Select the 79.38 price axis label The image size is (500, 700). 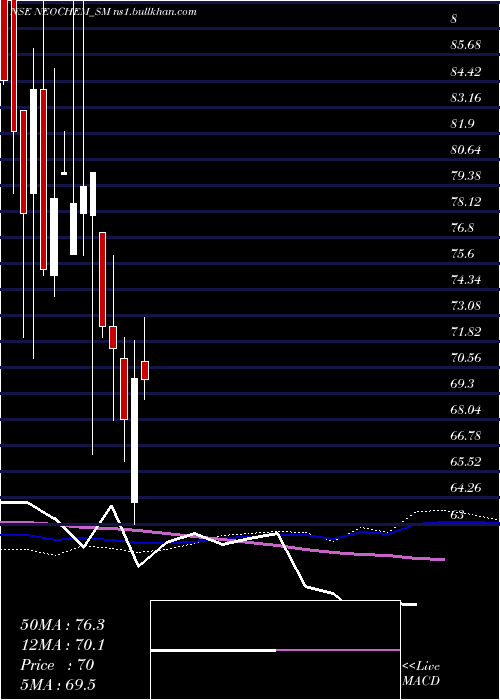click(466, 175)
